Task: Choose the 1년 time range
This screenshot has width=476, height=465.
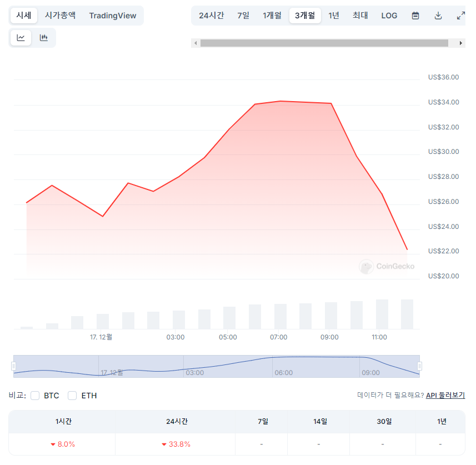Action: 334,16
